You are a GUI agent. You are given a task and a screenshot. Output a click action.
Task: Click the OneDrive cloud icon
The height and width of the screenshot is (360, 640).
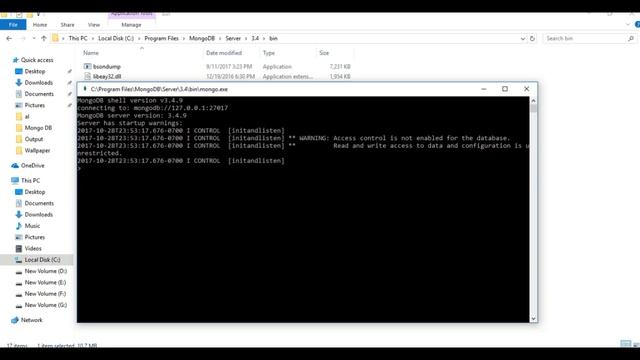pyautogui.click(x=15, y=166)
